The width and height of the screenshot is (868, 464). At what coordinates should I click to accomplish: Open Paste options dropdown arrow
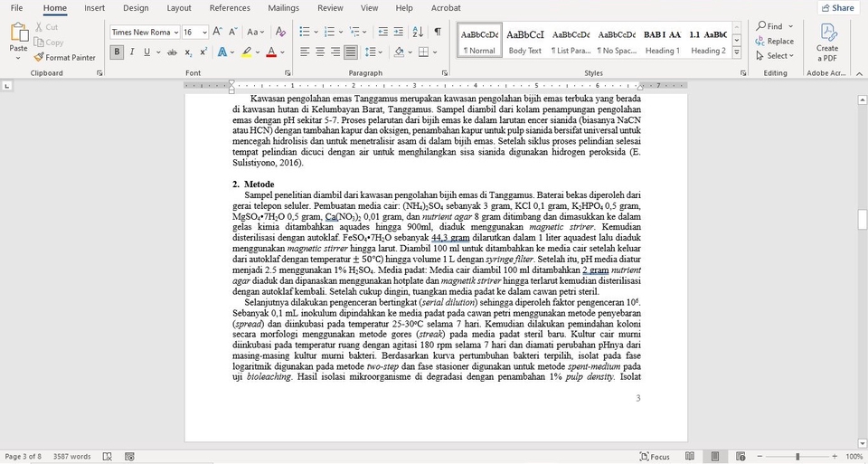(x=18, y=57)
